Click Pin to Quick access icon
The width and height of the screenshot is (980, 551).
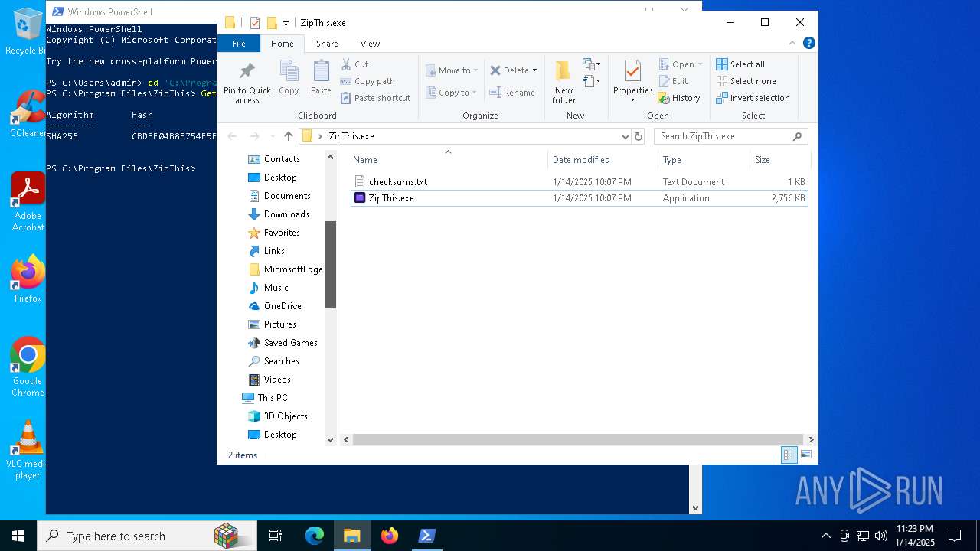247,71
